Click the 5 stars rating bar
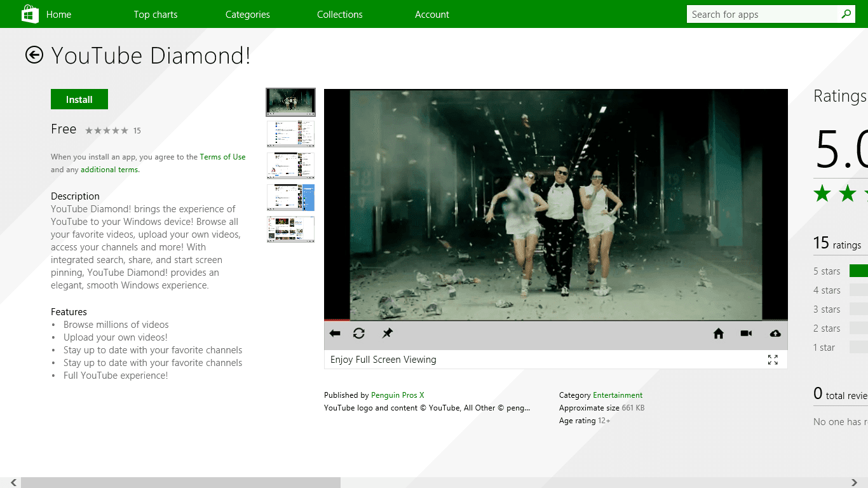The width and height of the screenshot is (868, 488). [x=858, y=271]
